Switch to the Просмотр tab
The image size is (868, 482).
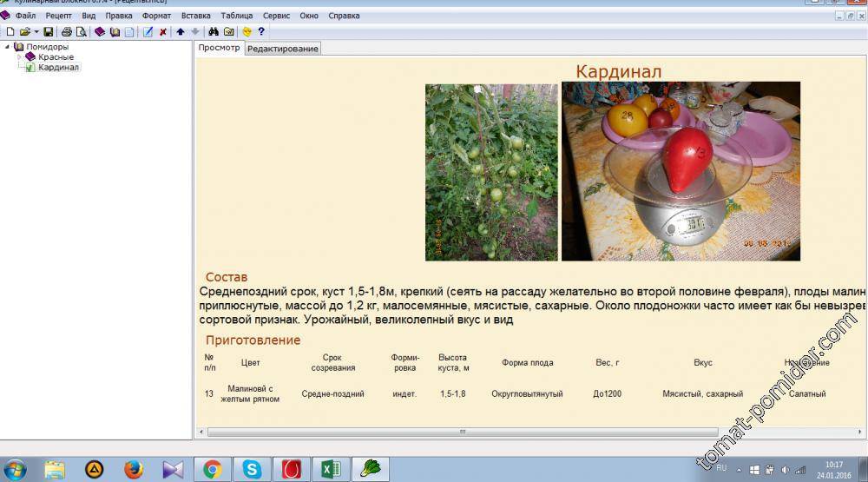click(x=219, y=48)
